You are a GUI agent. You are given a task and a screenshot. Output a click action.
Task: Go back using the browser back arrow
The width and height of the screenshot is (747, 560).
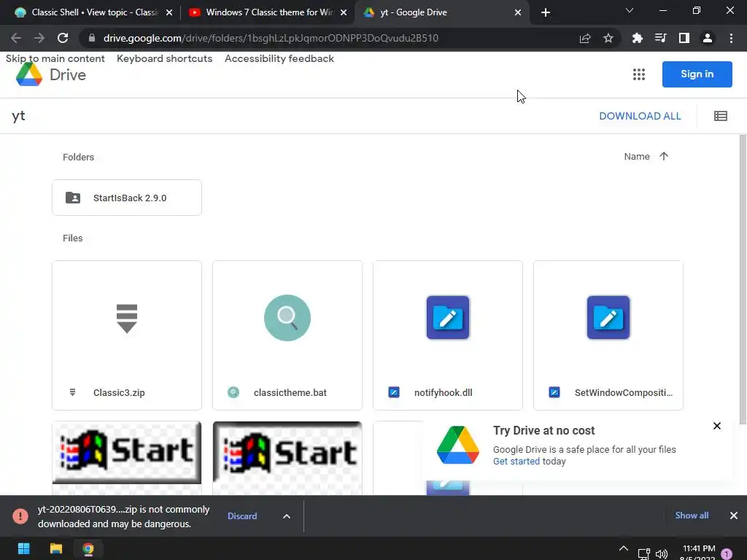pos(16,38)
